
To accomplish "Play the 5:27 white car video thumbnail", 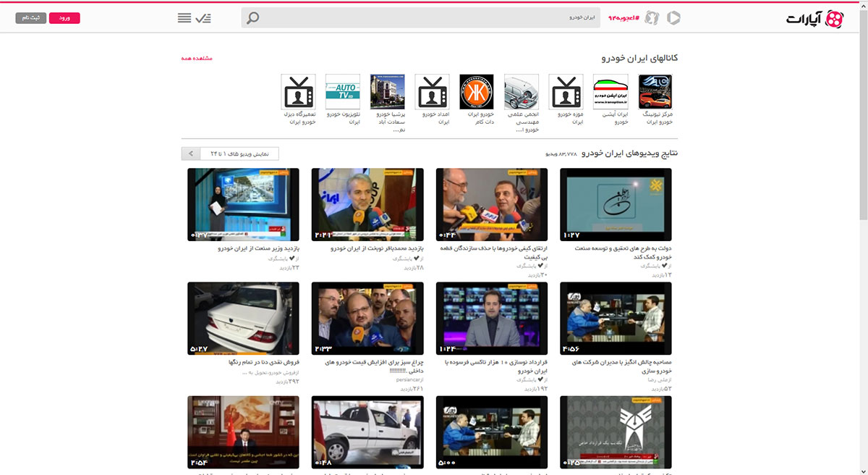I will tap(243, 318).
